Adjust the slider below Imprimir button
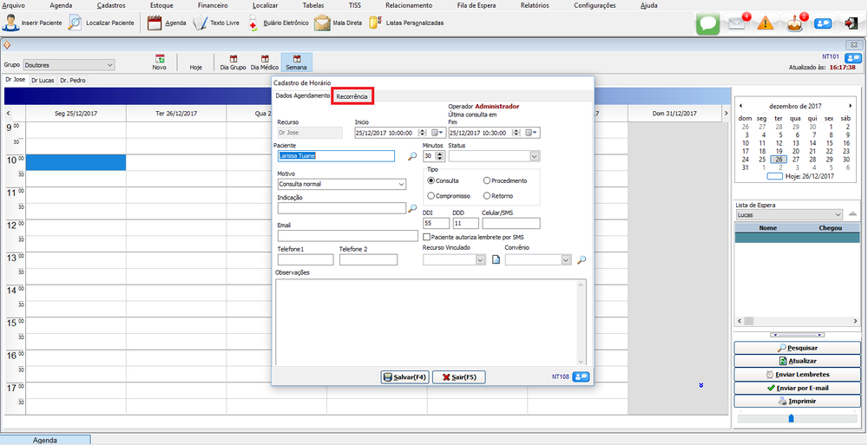Viewport: 868px width, 445px height. tap(790, 418)
